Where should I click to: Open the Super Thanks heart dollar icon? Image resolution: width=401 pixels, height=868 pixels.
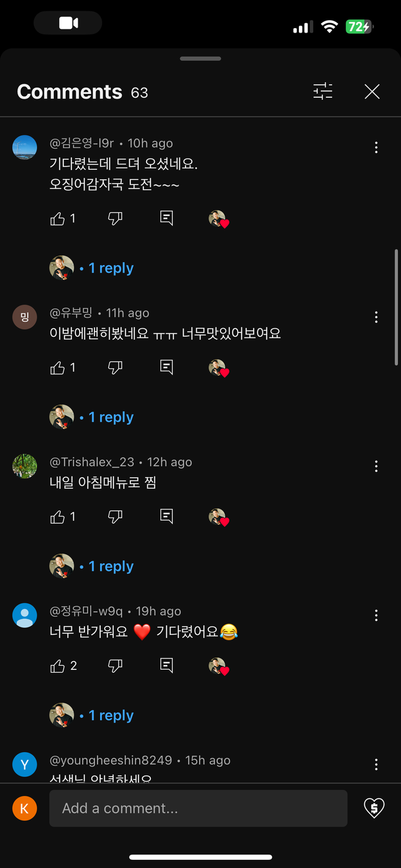click(x=374, y=808)
